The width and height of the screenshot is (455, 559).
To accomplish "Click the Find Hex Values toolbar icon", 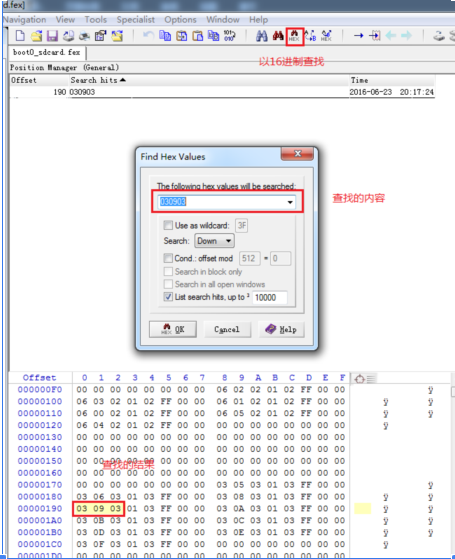I will (295, 36).
